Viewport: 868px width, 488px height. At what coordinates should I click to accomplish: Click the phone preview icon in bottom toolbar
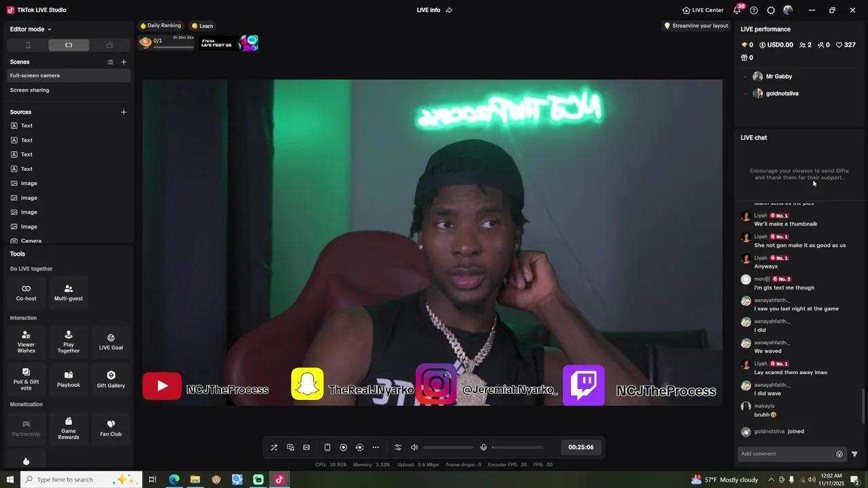click(x=327, y=447)
